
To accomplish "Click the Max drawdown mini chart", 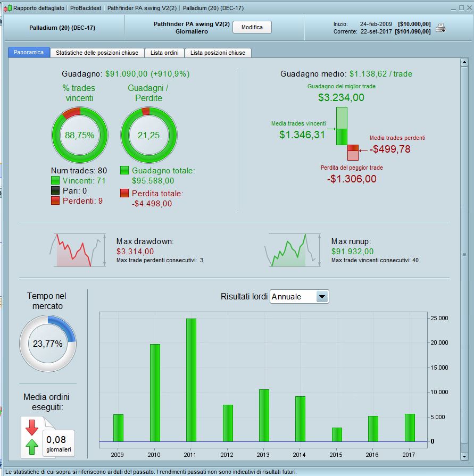I will coord(78,250).
